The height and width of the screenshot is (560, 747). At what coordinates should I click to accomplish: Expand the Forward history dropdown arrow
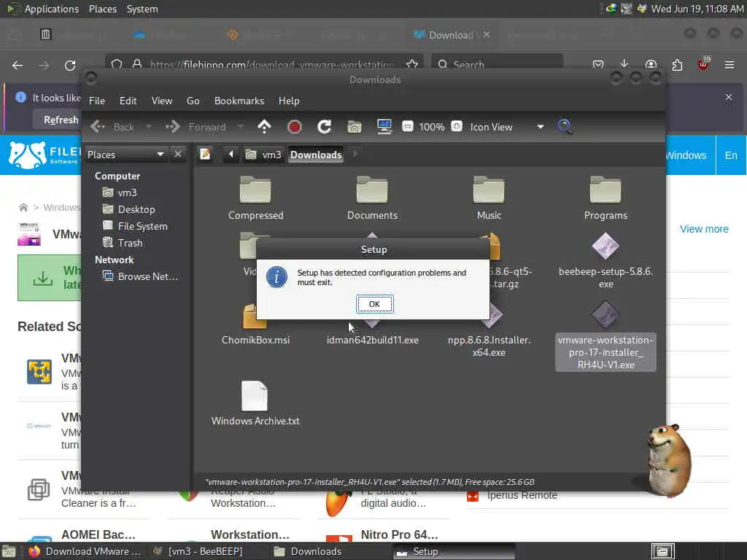point(241,127)
